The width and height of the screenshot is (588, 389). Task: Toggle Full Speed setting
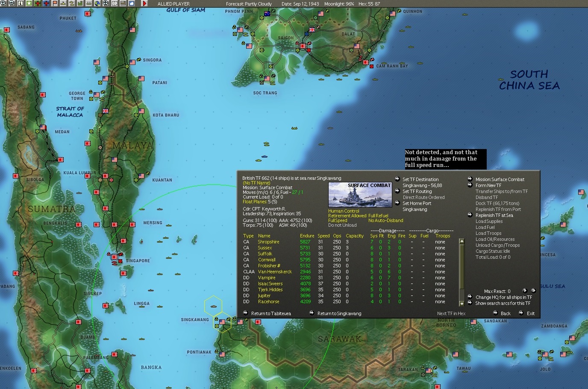point(338,220)
